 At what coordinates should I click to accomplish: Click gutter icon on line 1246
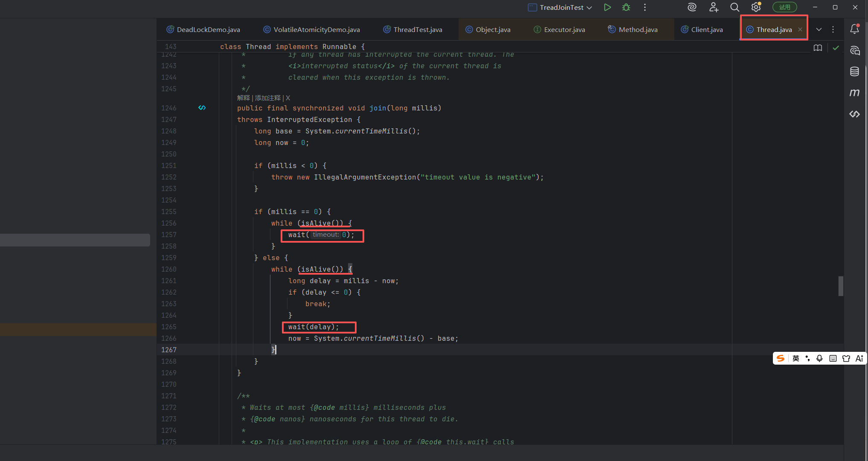(x=202, y=108)
